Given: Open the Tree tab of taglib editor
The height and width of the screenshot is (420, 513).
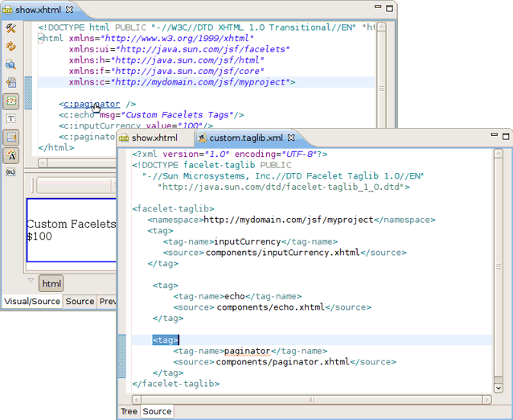Looking at the screenshot, I should pos(129,411).
